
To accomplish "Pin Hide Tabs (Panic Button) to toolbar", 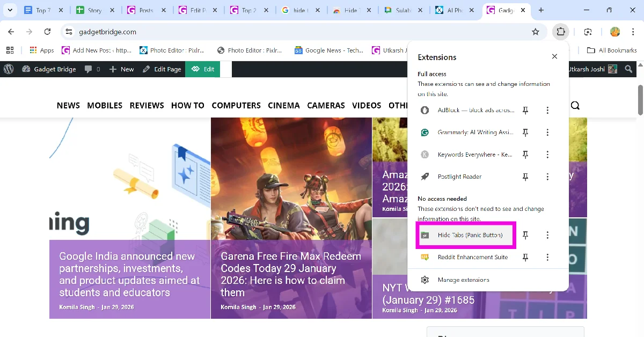I will pos(525,235).
